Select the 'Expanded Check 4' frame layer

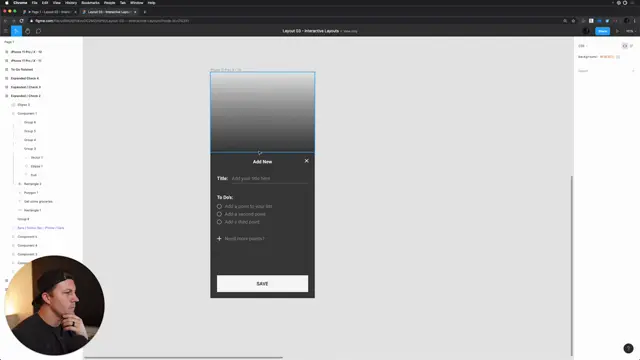[x=24, y=78]
